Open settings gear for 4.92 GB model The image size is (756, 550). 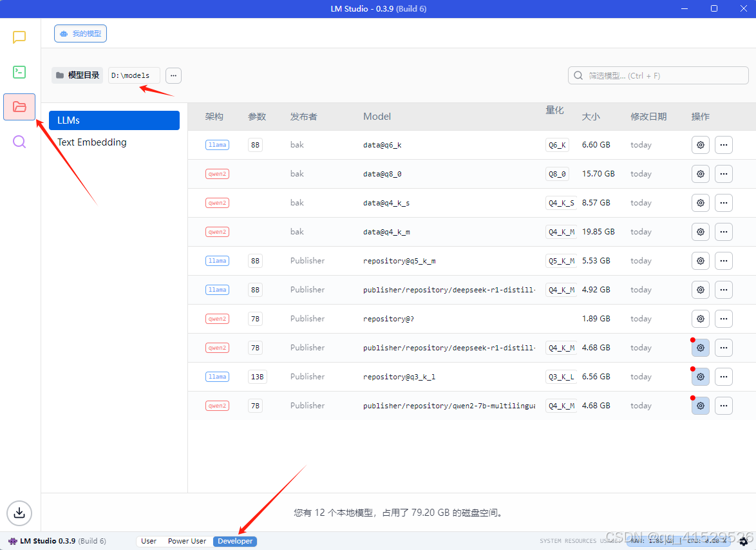[x=701, y=290]
